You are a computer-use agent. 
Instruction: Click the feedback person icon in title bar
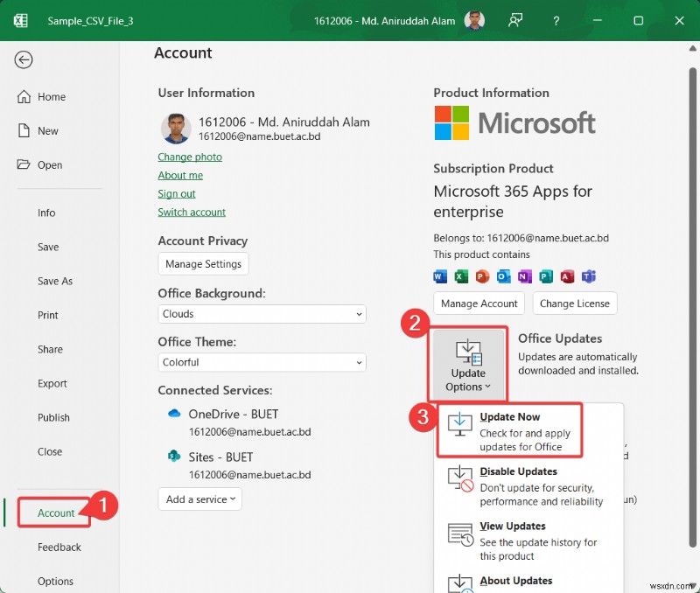pos(515,19)
